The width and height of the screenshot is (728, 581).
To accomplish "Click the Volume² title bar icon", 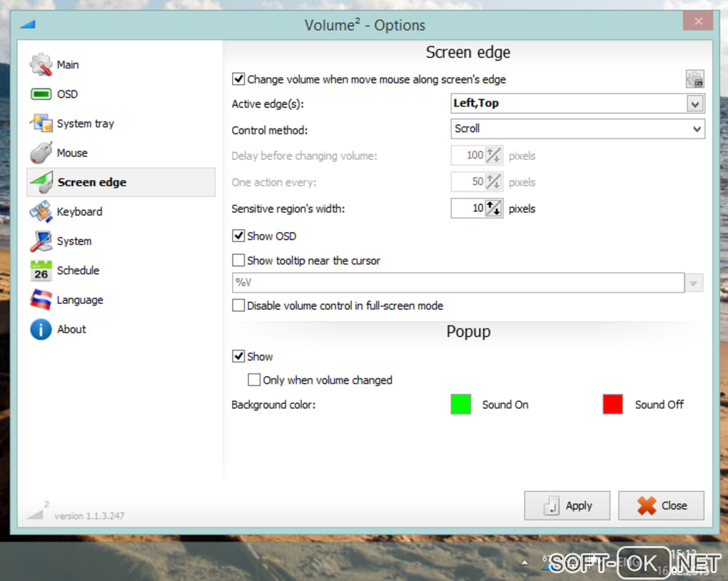I will 28,24.
